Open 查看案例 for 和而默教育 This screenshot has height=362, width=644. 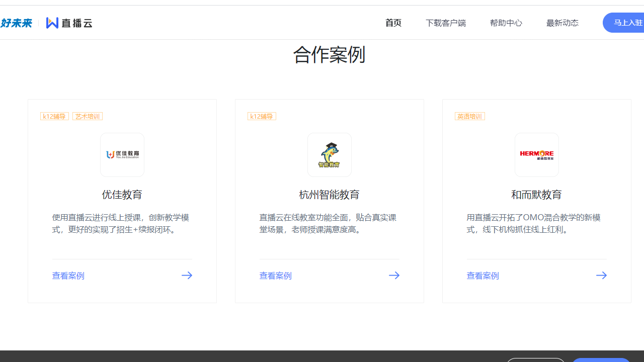(482, 275)
